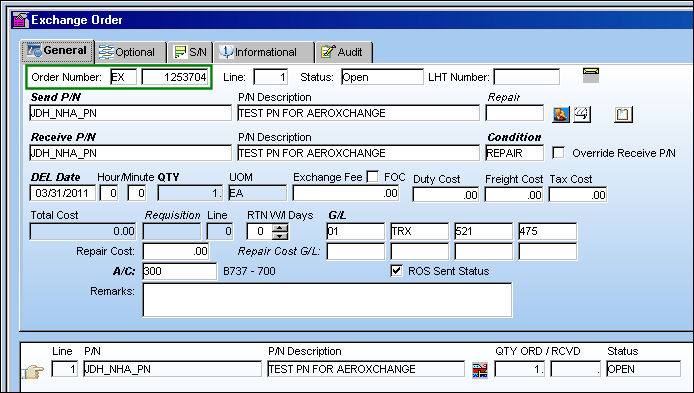Open the Audit tab

pyautogui.click(x=344, y=52)
